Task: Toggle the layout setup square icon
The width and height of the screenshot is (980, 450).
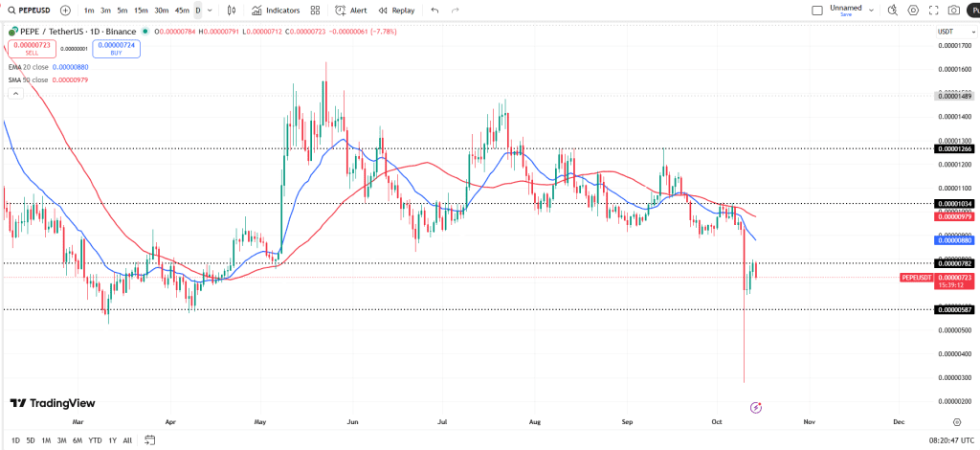Action: [816, 11]
